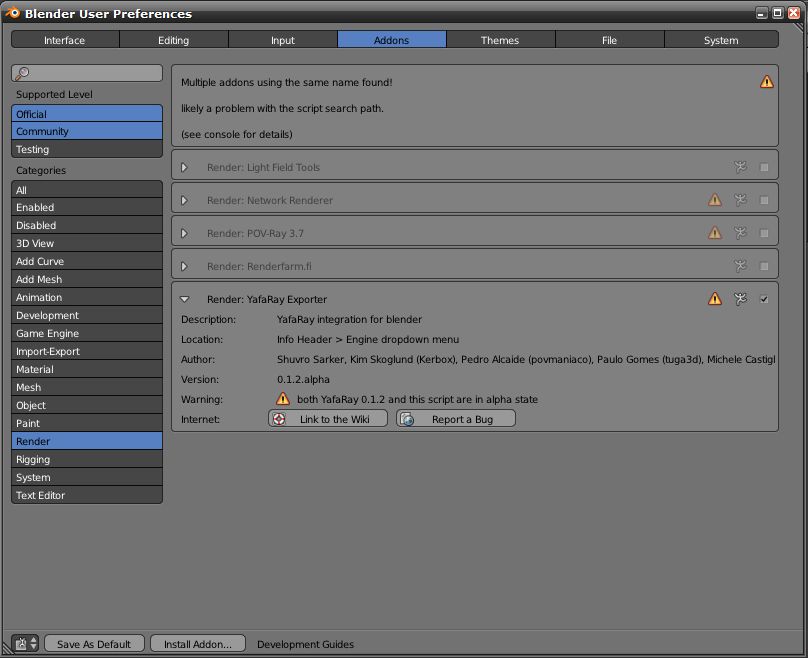Select the Rigging category

pos(87,460)
